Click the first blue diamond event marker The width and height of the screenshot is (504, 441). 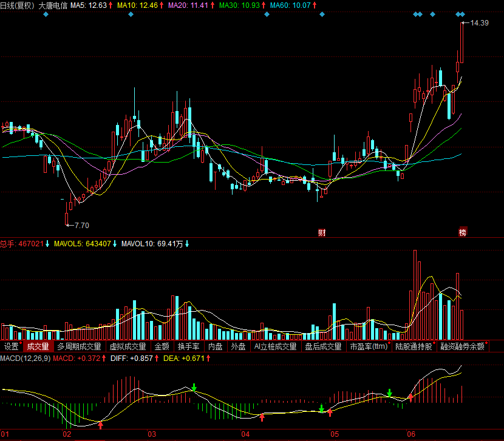(x=46, y=14)
